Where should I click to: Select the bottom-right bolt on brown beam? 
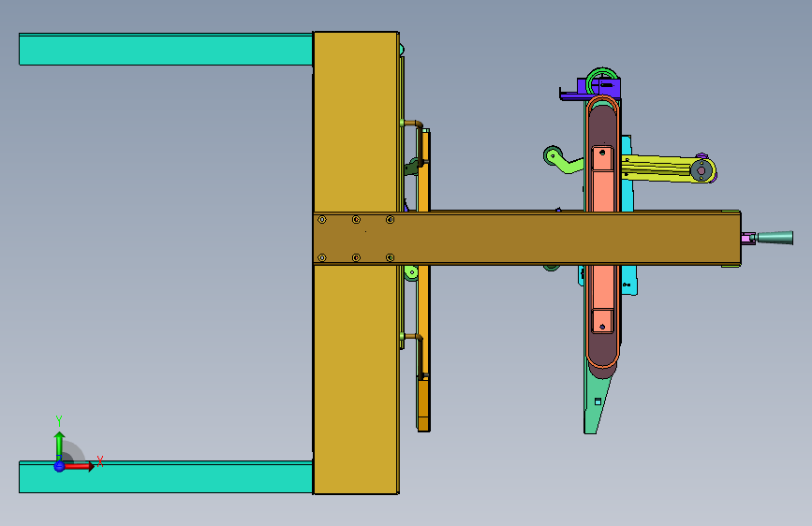tap(390, 257)
